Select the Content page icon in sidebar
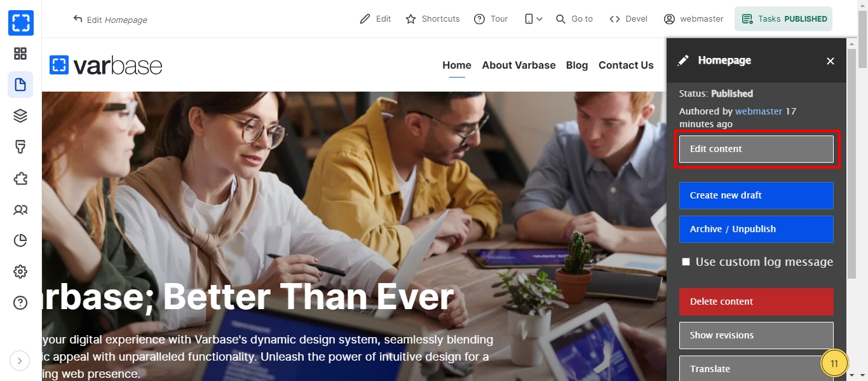Screen dimensions: 868x381 click(20, 85)
